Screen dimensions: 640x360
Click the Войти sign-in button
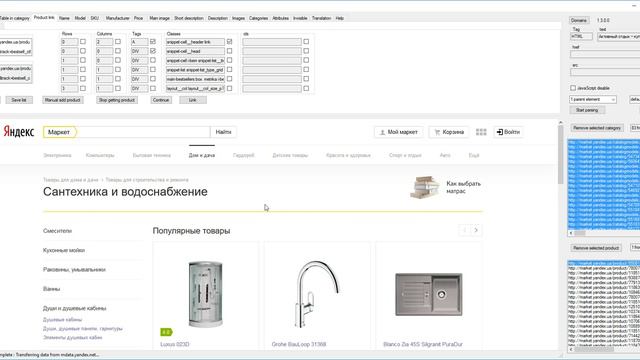pos(508,132)
